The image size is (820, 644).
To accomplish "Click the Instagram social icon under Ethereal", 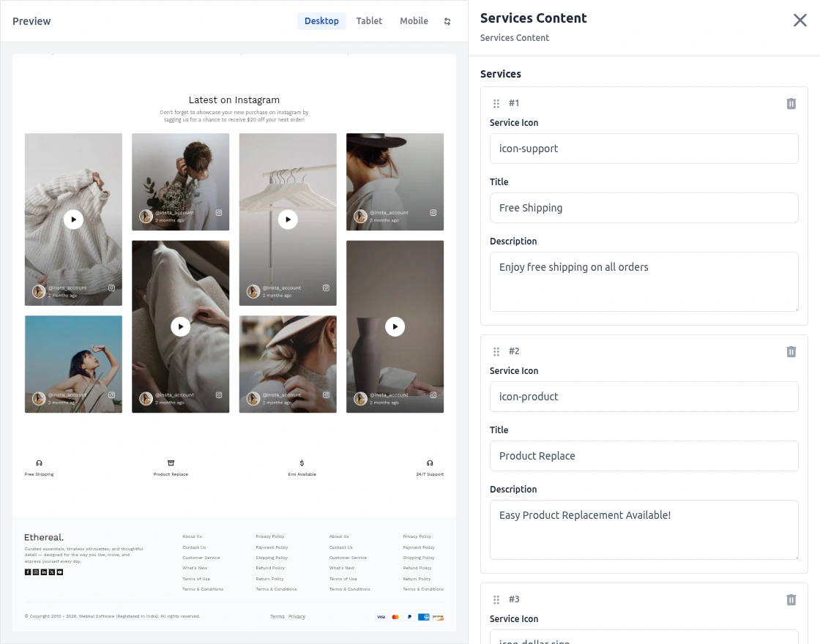I will (36, 572).
